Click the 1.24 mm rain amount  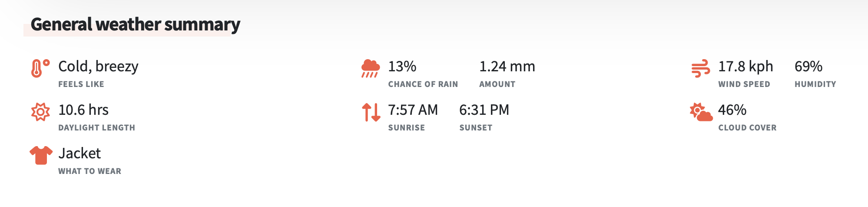pos(507,67)
